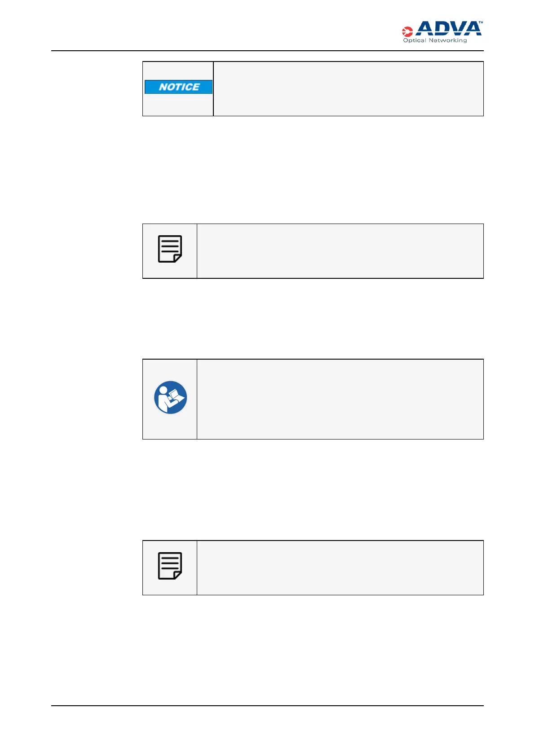Click the red arrow emblem beside ADVA
This screenshot has height=756, width=535.
407,31
